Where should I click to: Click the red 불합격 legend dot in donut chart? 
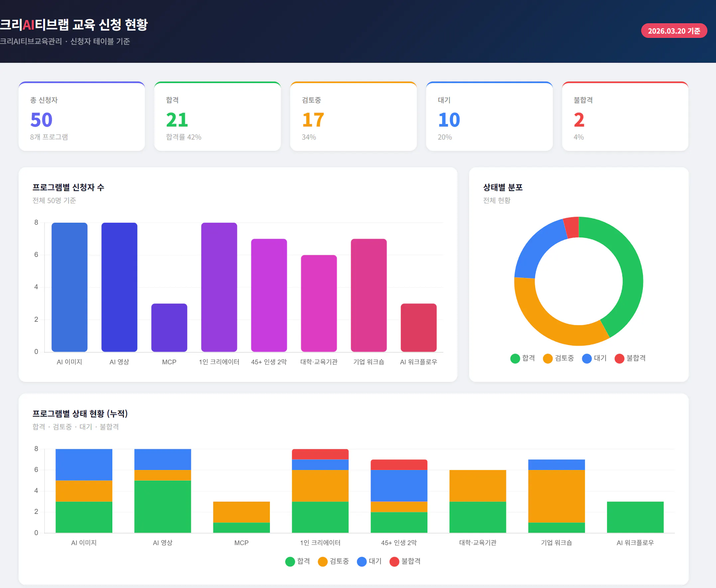click(x=620, y=358)
